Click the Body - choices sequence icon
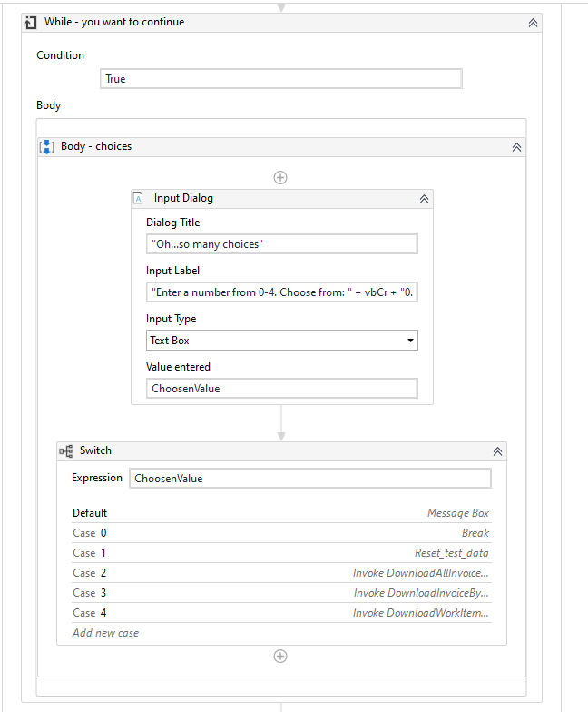Image resolution: width=588 pixels, height=712 pixels. pos(47,146)
